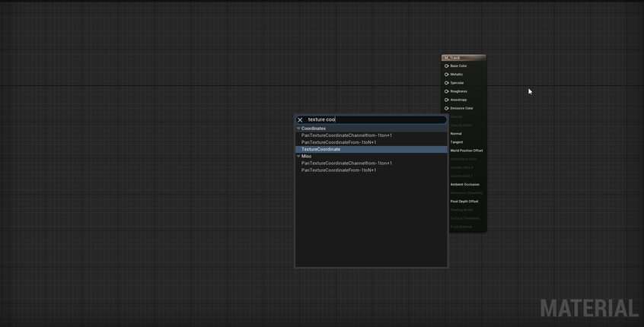Collapse the Misc category
Screen dimensions: 644x327
pyautogui.click(x=298, y=156)
